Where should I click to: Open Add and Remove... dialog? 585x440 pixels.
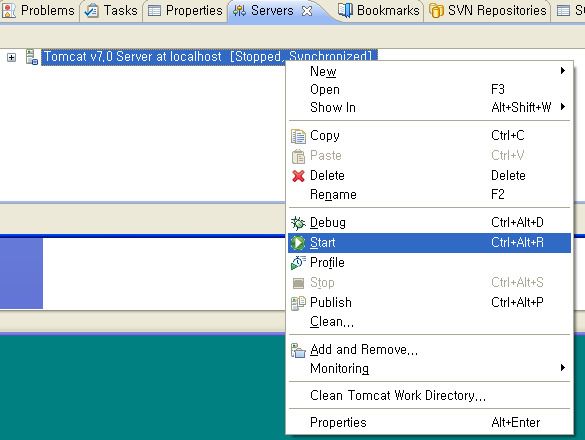[x=429, y=350]
